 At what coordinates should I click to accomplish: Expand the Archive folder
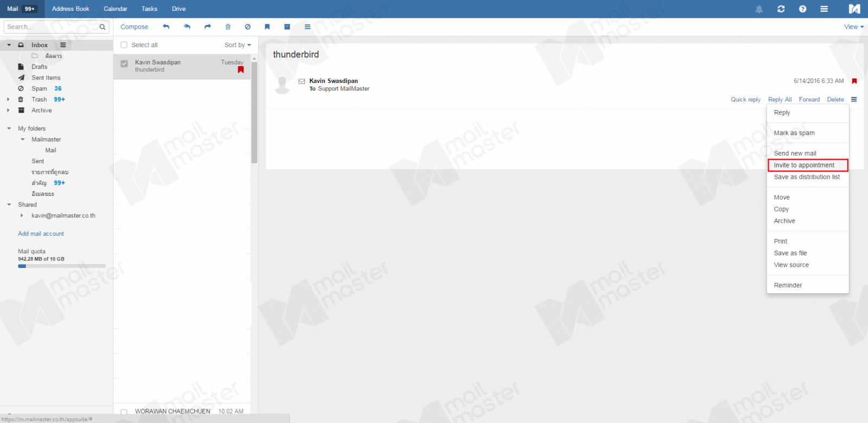pyautogui.click(x=8, y=110)
